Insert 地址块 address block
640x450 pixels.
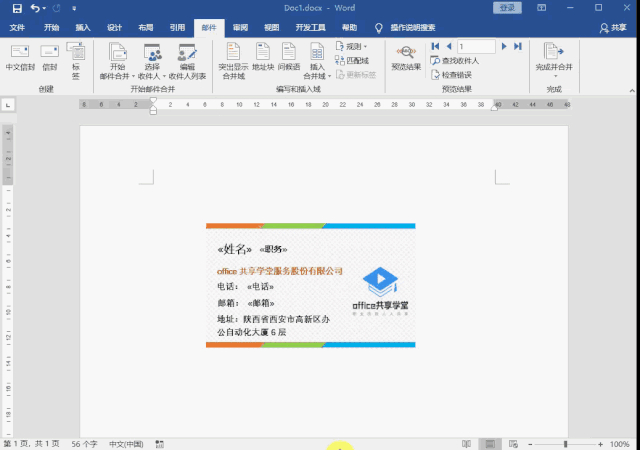click(x=262, y=57)
